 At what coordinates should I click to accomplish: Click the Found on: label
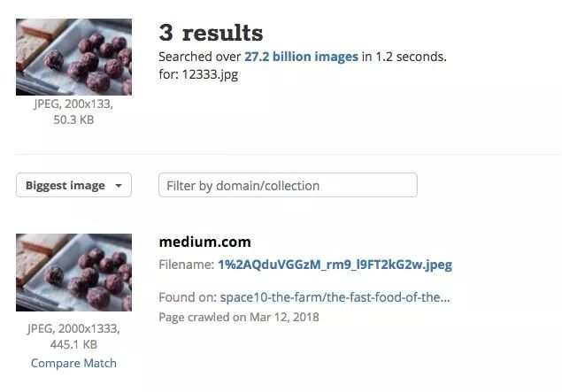click(188, 297)
